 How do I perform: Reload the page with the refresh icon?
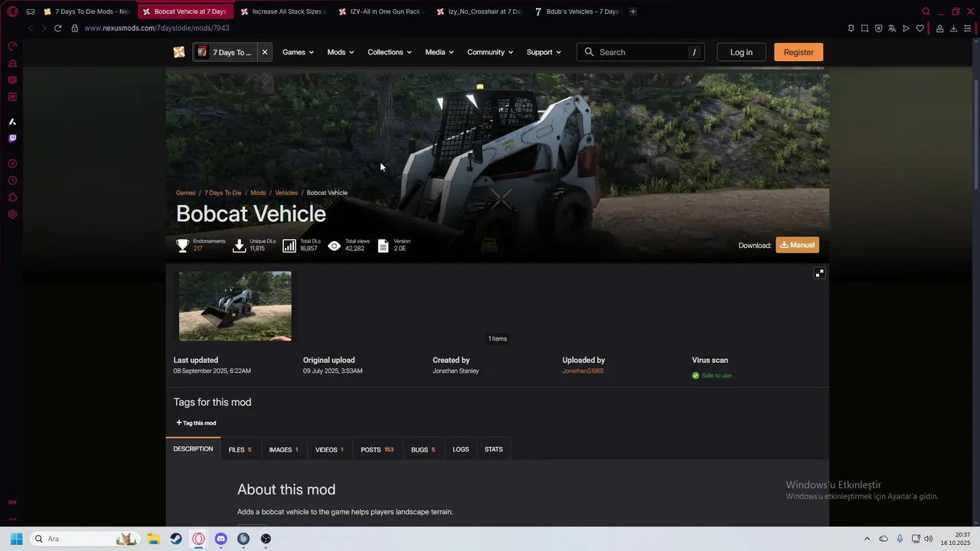(57, 28)
